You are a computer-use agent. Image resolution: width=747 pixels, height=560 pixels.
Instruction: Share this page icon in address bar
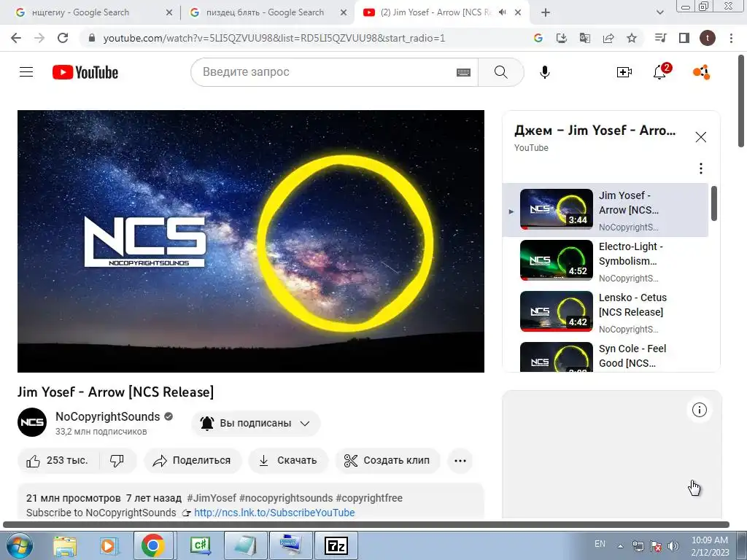point(608,38)
